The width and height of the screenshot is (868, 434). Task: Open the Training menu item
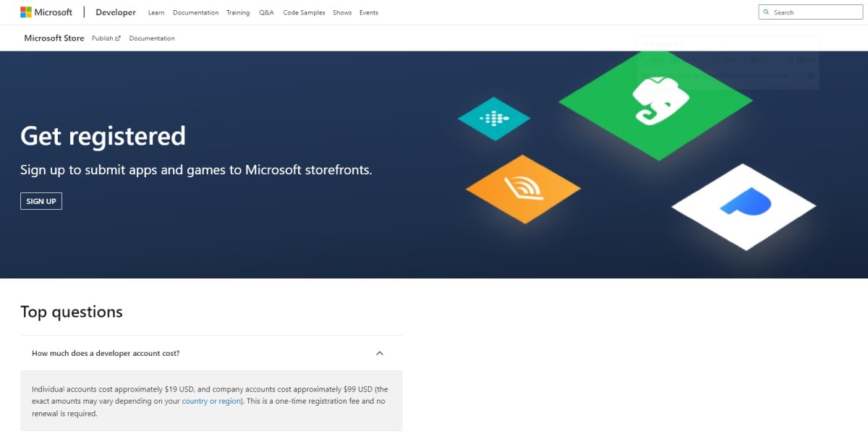click(x=238, y=12)
